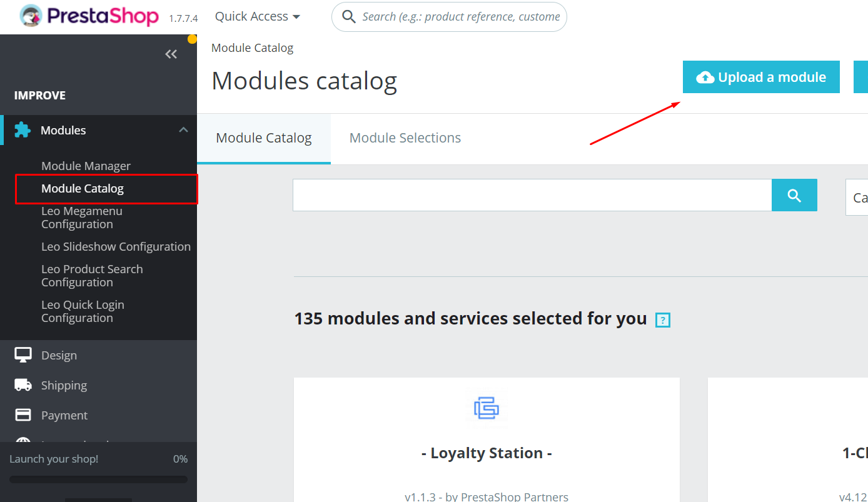Click inside the module search field
The image size is (868, 502).
click(x=532, y=195)
